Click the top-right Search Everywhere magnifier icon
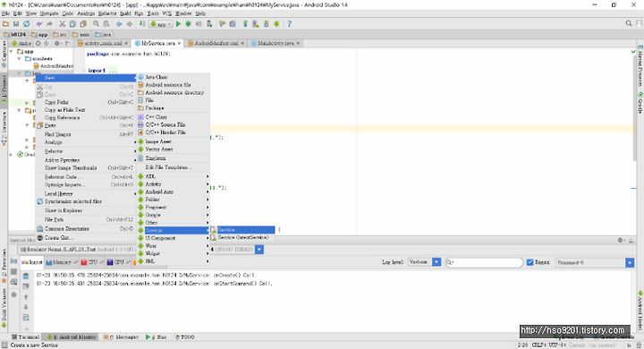The height and width of the screenshot is (349, 644). [629, 24]
